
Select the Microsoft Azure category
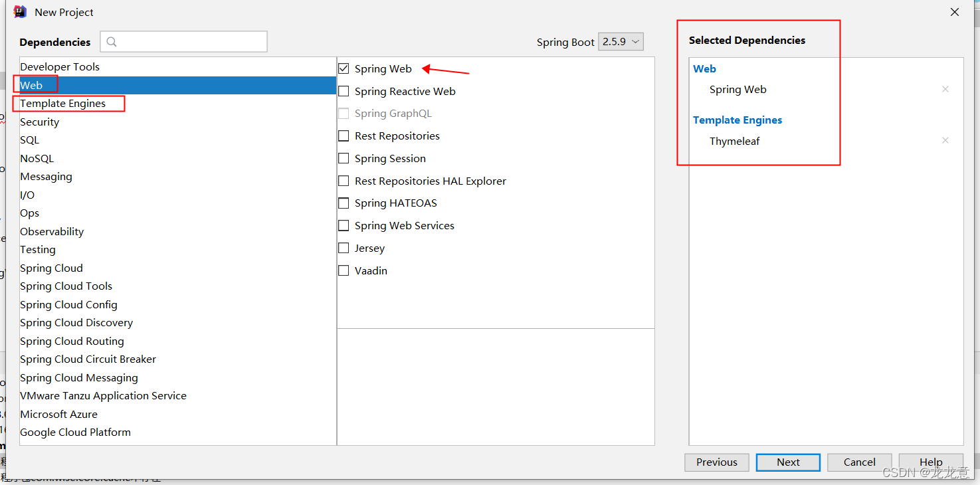(x=178, y=414)
